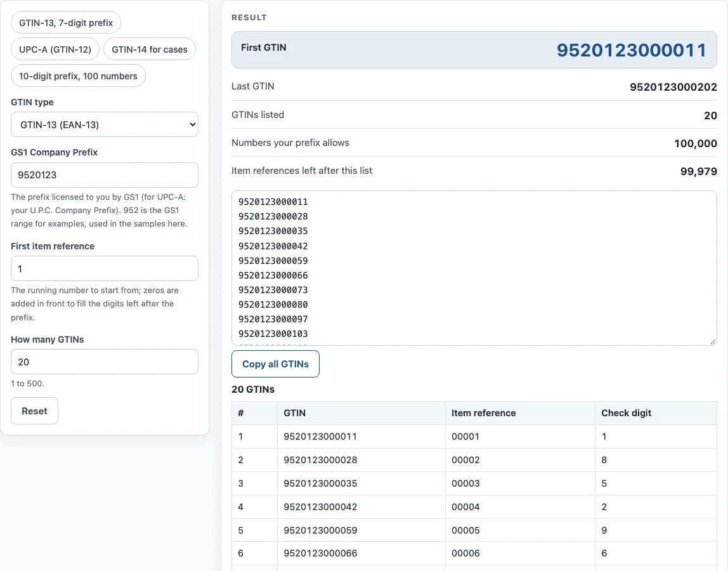Viewport: 728px width, 571px height.
Task: Click the How many GTINs field
Action: (x=105, y=362)
